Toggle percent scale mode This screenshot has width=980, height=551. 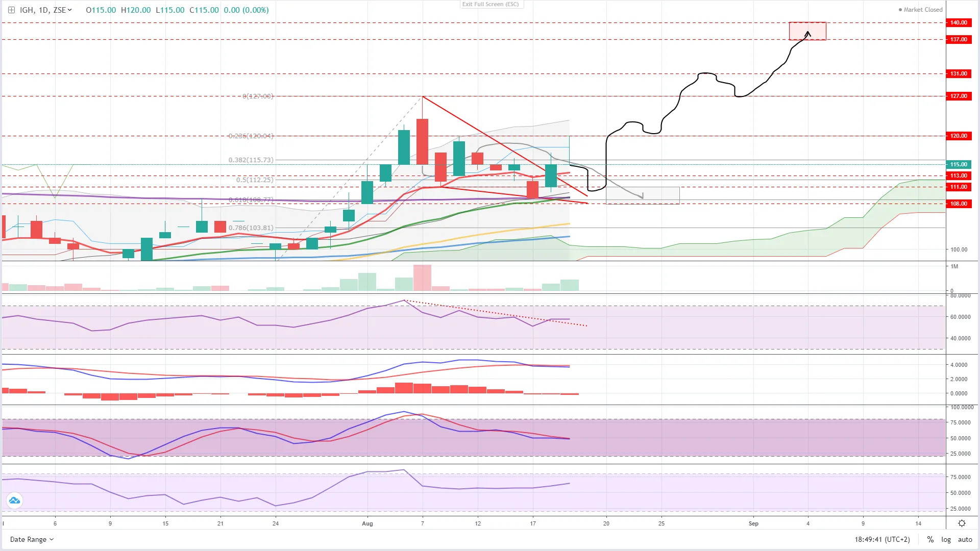(930, 539)
